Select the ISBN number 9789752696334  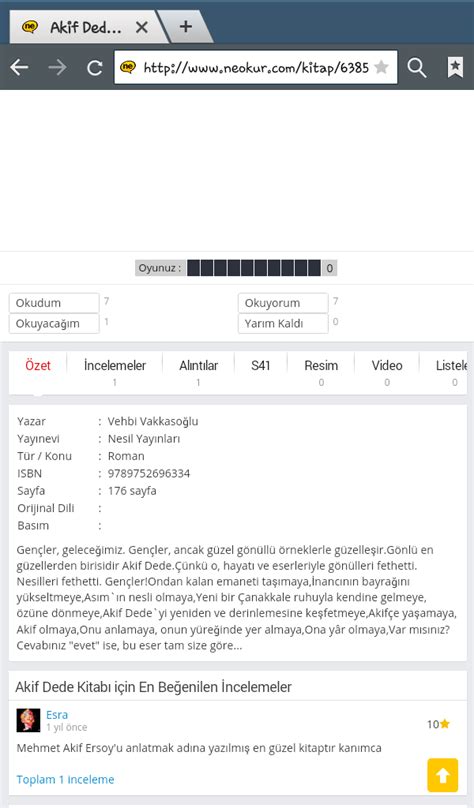coord(149,474)
